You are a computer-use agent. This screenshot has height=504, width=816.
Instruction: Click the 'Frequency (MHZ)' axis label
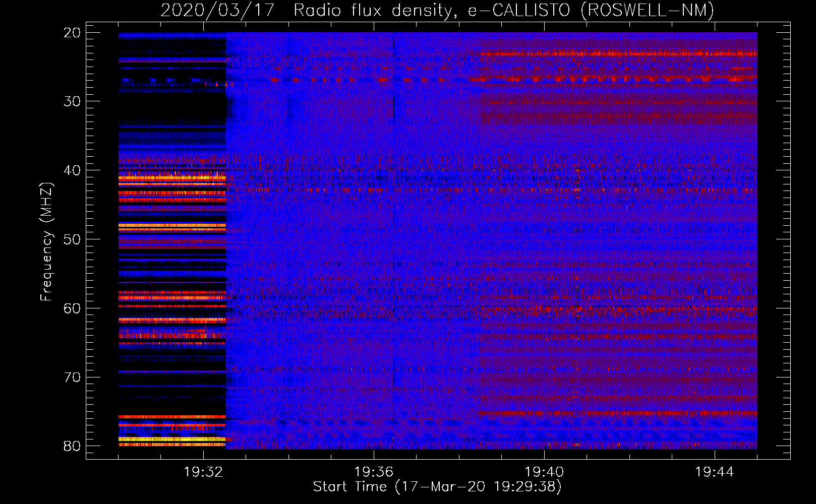46,241
